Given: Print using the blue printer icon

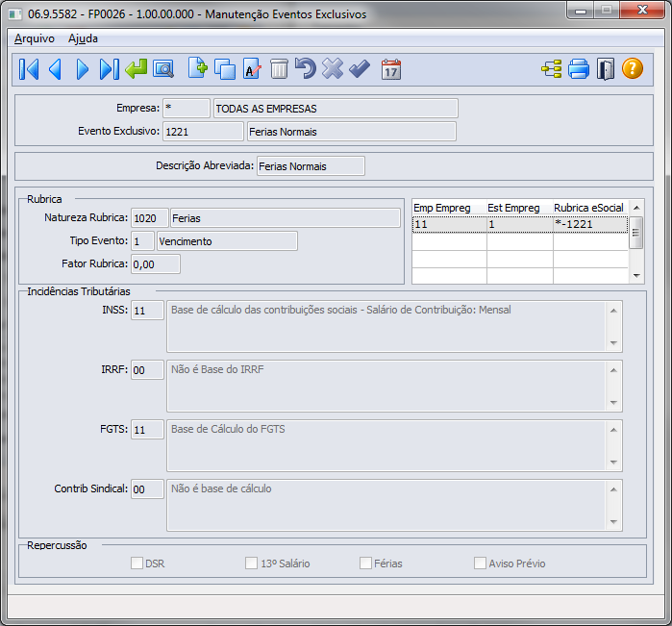Looking at the screenshot, I should [579, 69].
